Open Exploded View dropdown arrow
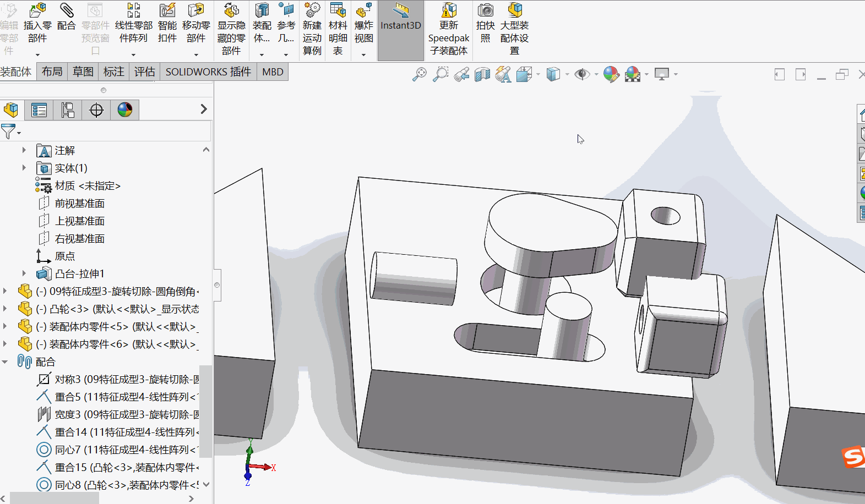Image resolution: width=865 pixels, height=504 pixels. [x=364, y=54]
